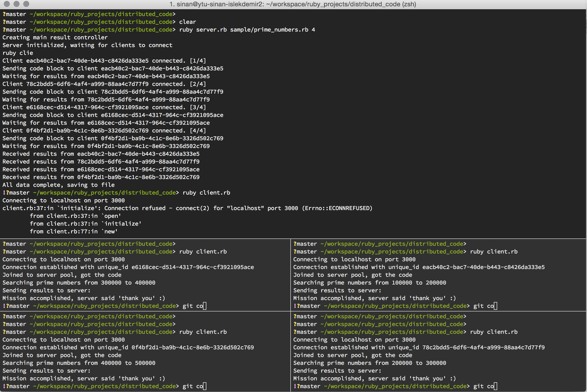
Task: Click the 'ruby clie' line in top pane
Action: tap(18, 53)
